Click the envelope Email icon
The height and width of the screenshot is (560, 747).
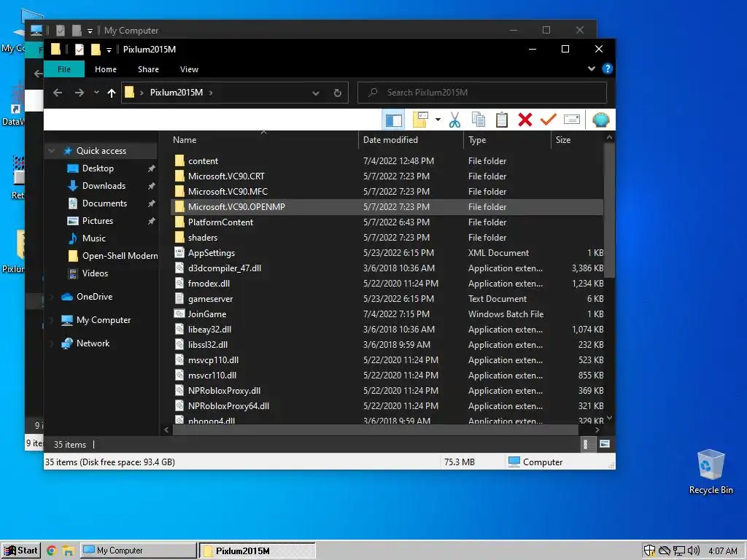(572, 120)
